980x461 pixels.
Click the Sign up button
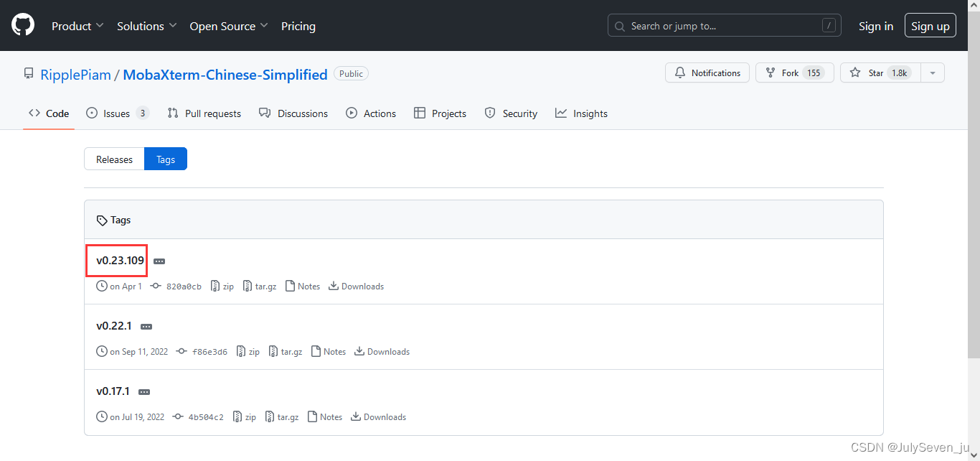[930, 26]
